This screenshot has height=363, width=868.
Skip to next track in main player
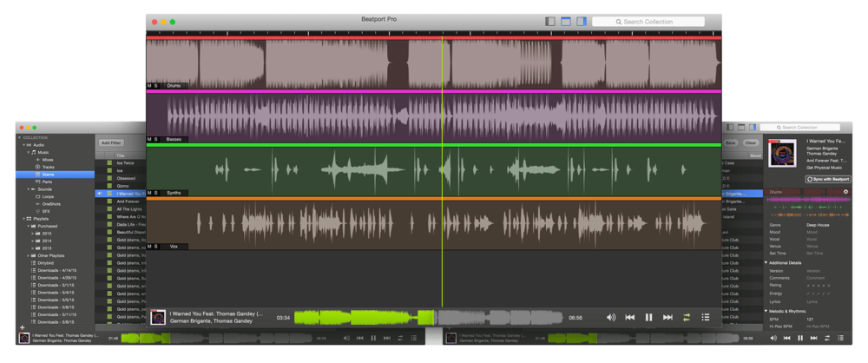667,318
